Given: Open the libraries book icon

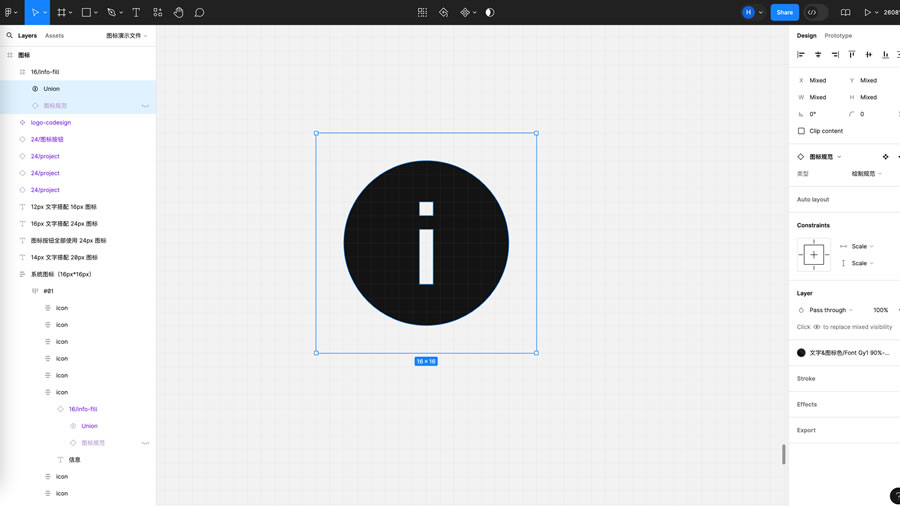Looking at the screenshot, I should [x=845, y=13].
